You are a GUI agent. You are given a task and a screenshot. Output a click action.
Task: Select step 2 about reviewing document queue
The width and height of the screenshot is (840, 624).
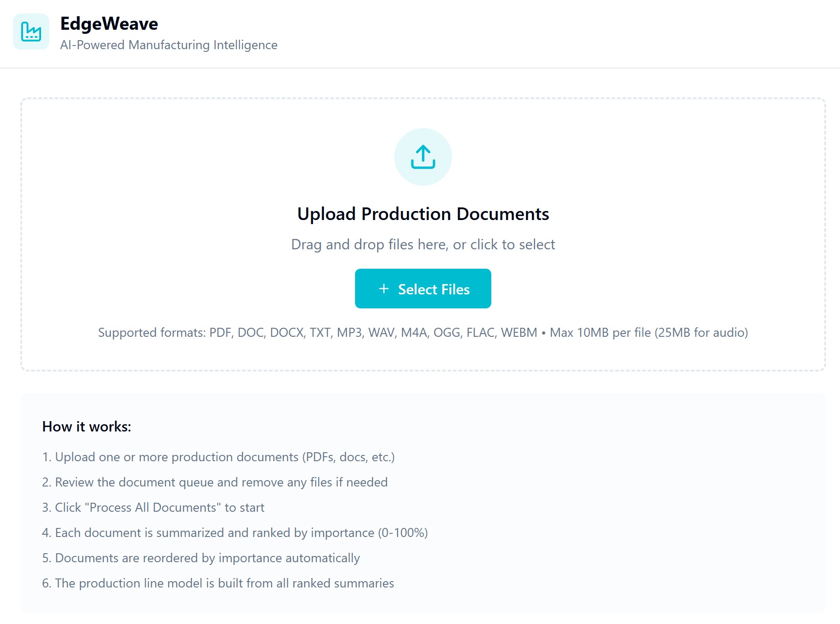[x=215, y=482]
